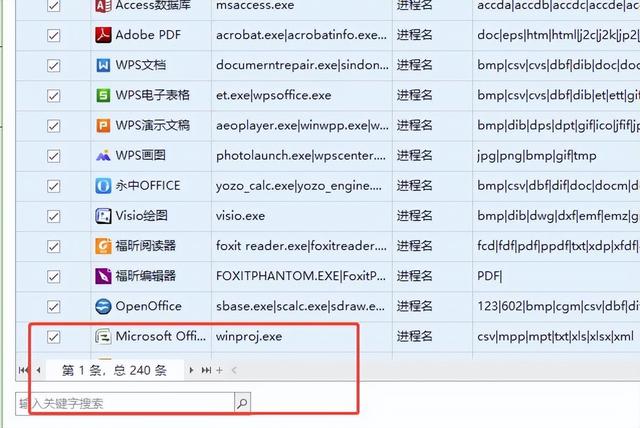Click the 福昕阅读器 orange icon

pos(103,246)
